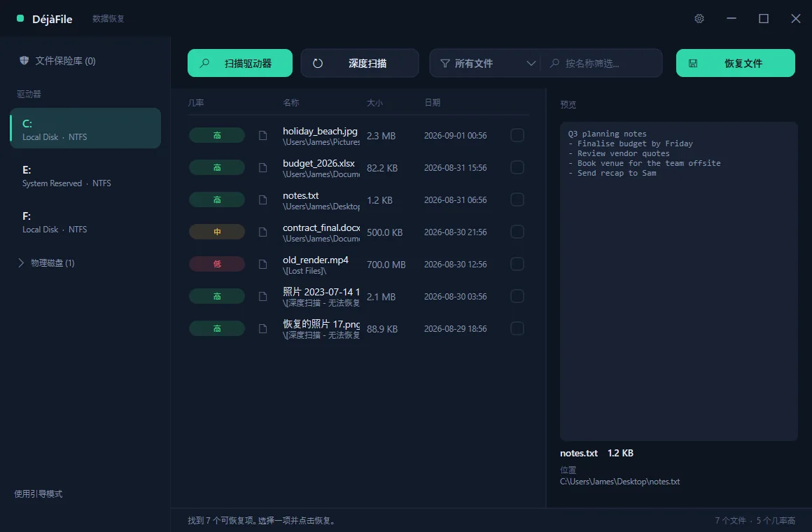The width and height of the screenshot is (812, 532).
Task: Click file icon of notes.txt row
Action: pos(263,200)
